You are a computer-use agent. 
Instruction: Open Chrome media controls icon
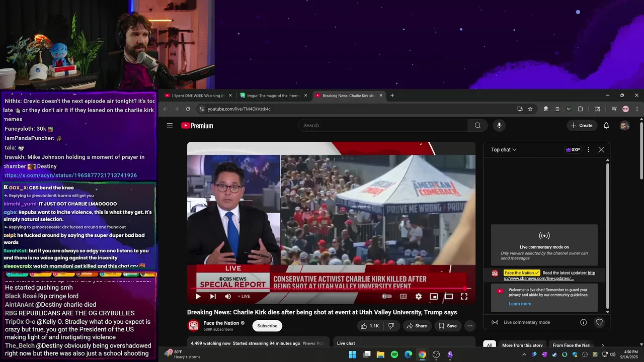coord(614,109)
